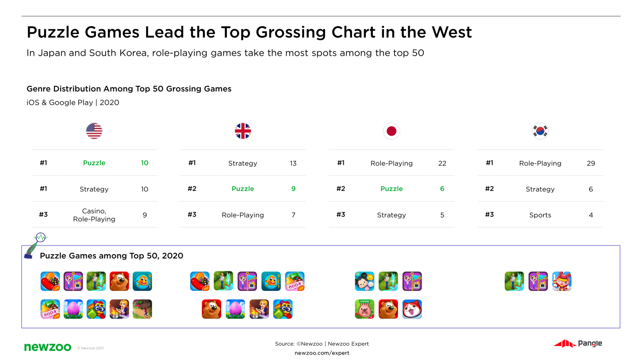The width and height of the screenshot is (644, 362).
Task: Select the red-and-white cat game icon
Action: coord(412,309)
